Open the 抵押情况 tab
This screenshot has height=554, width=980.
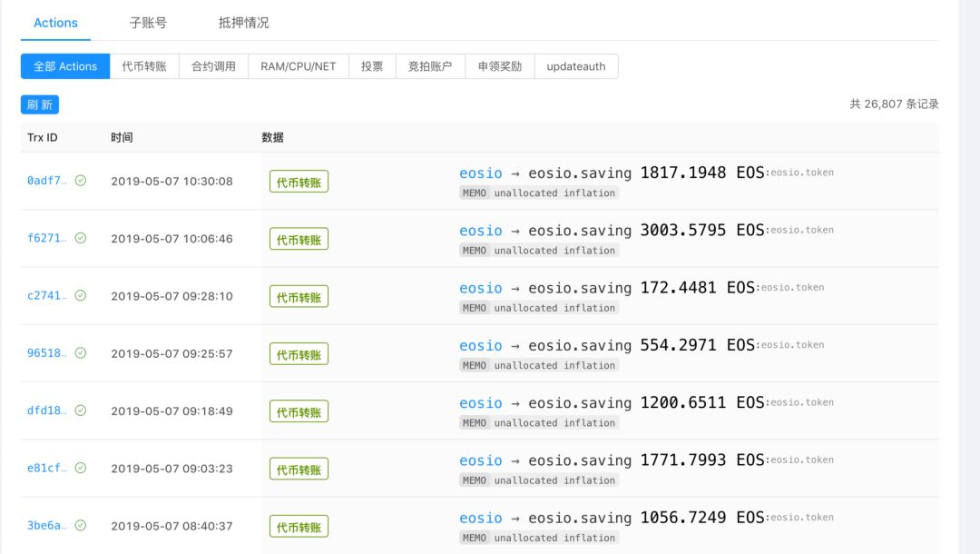click(x=244, y=23)
